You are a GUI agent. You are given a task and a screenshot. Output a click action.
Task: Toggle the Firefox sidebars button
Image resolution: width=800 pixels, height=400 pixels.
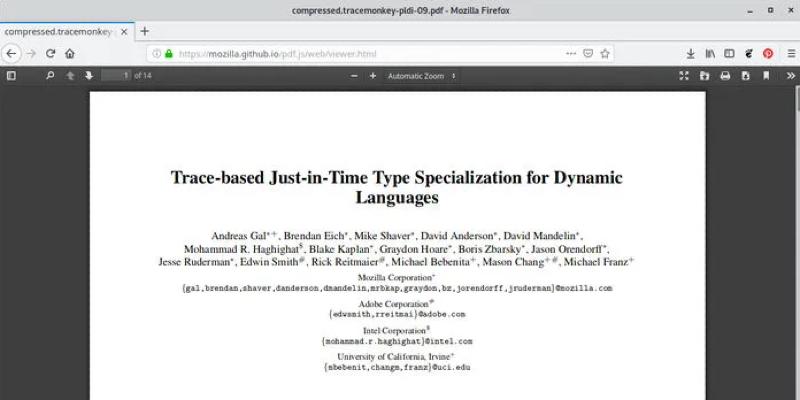(x=729, y=53)
